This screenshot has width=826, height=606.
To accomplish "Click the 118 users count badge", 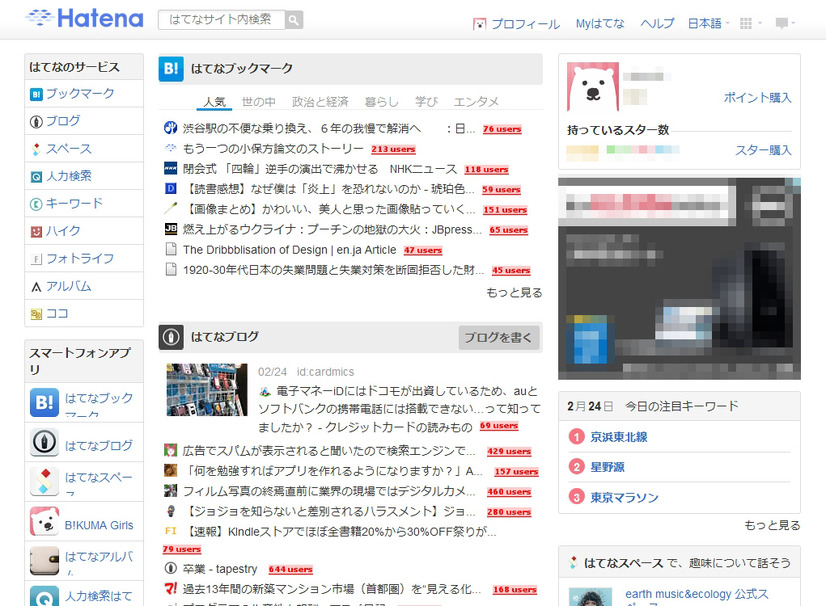I will click(x=486, y=170).
